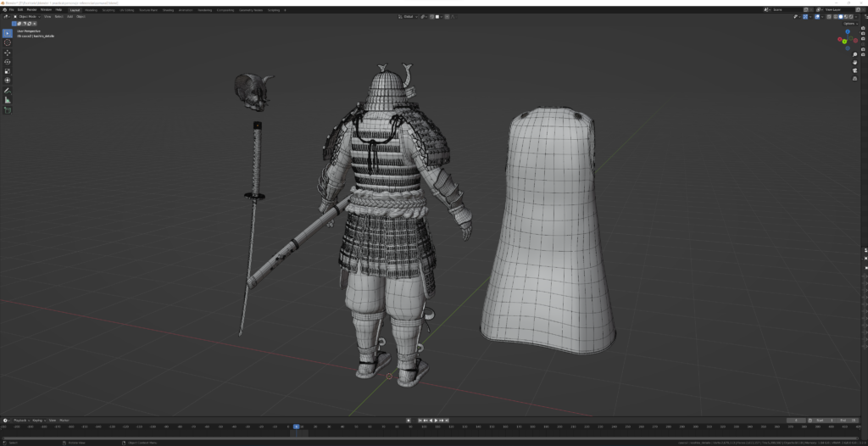Click the View Layer name field
This screenshot has width=868, height=446.
pos(840,10)
